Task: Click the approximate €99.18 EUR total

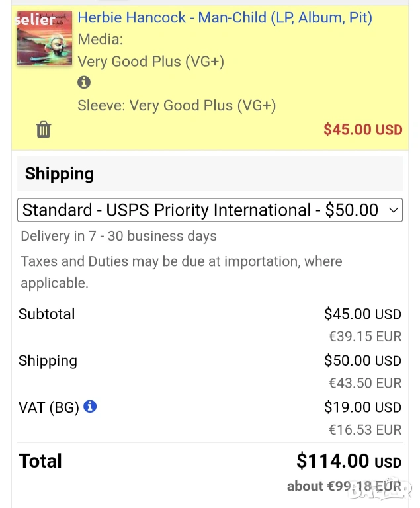Action: tap(344, 486)
